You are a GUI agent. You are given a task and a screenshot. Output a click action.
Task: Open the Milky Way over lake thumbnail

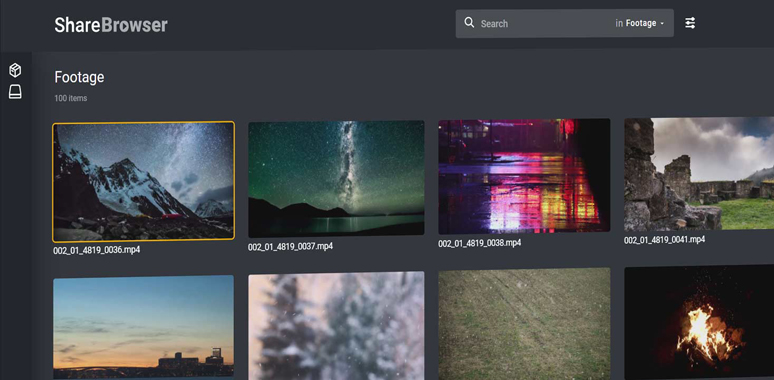point(336,179)
